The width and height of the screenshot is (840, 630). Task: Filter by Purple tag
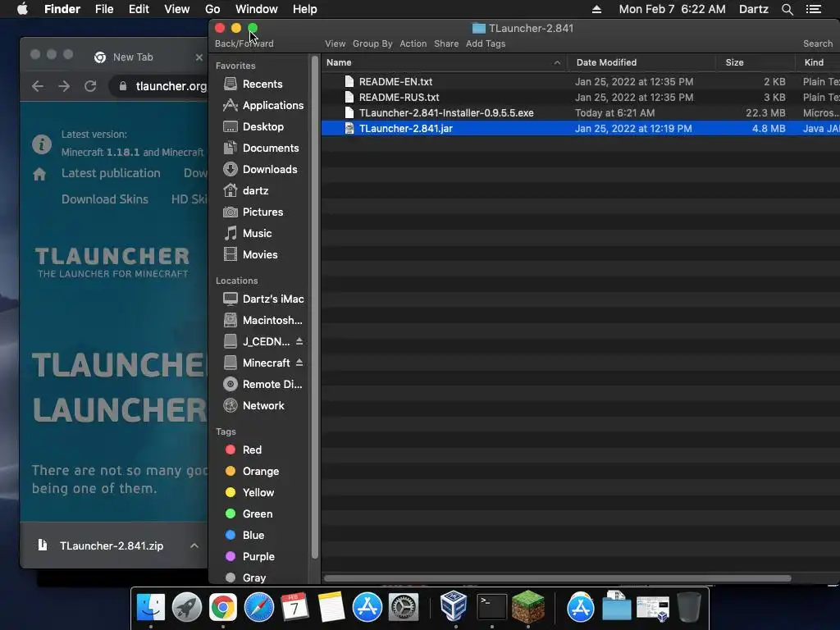[250, 557]
